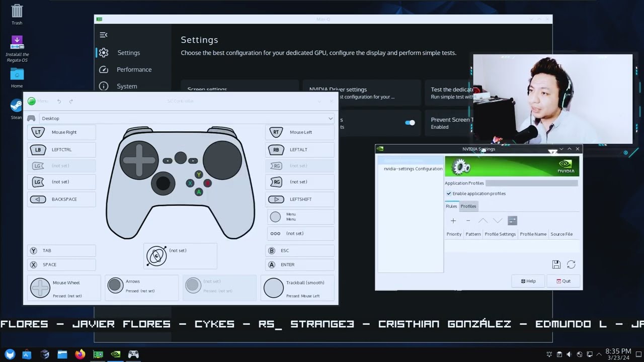Reload profiles with the refresh icon
Screen dimensions: 644x362
coord(571,264)
